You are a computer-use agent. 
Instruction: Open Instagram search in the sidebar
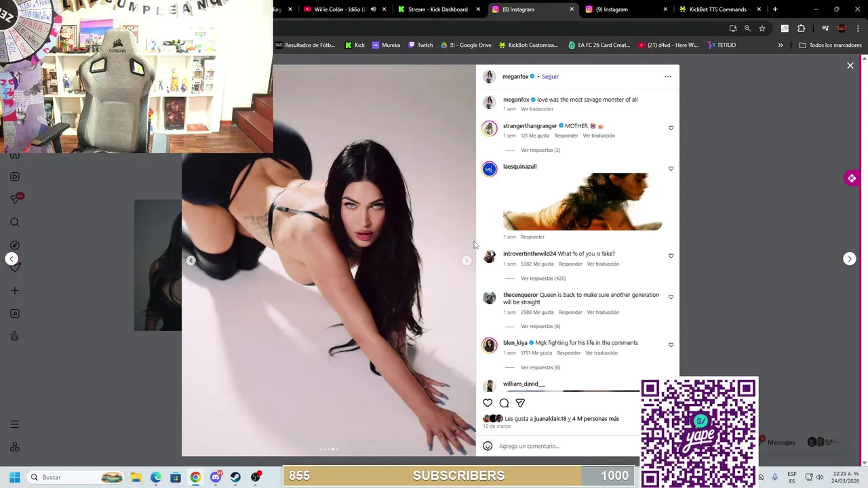tap(15, 222)
